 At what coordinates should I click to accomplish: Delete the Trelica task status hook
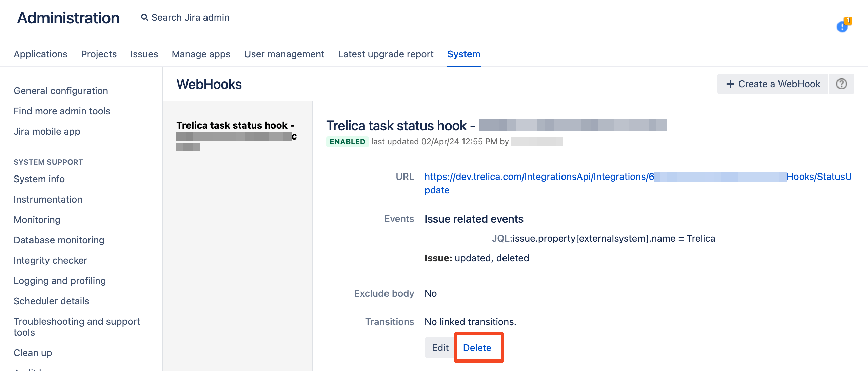click(x=477, y=348)
